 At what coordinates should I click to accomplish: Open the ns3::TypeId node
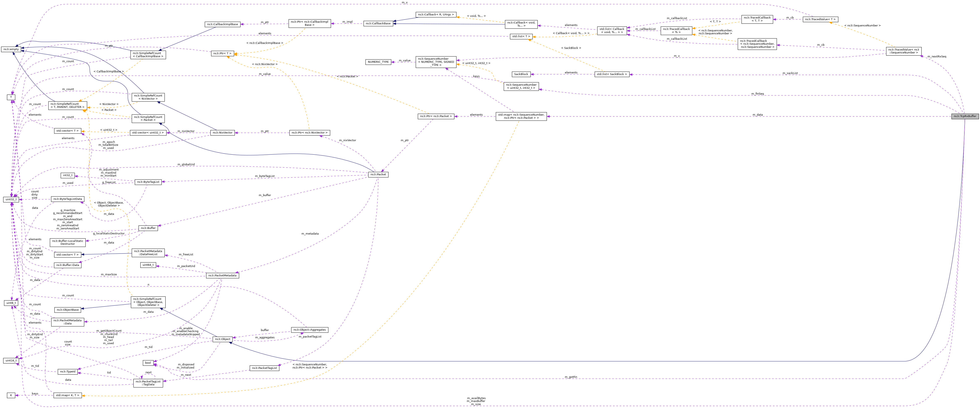pyautogui.click(x=68, y=372)
